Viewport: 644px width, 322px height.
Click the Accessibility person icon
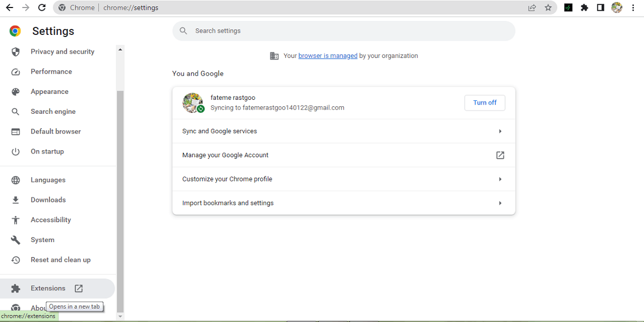(16, 220)
